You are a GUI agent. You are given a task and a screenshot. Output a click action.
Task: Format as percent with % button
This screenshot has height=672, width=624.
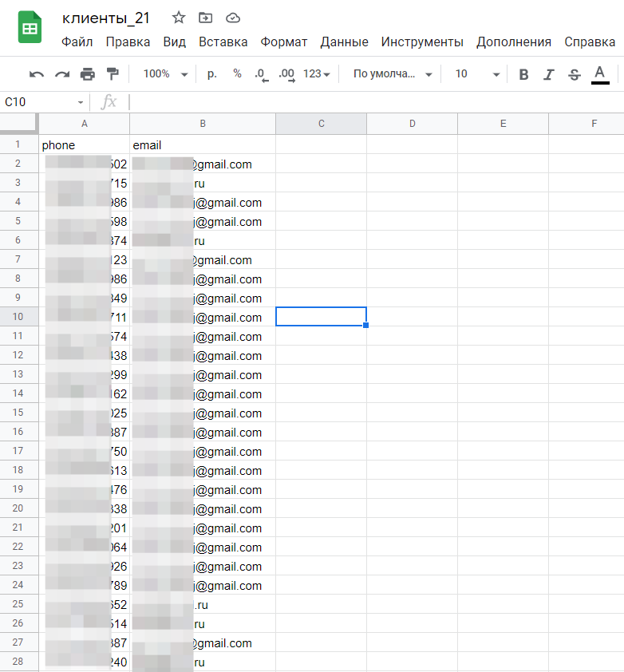click(237, 73)
